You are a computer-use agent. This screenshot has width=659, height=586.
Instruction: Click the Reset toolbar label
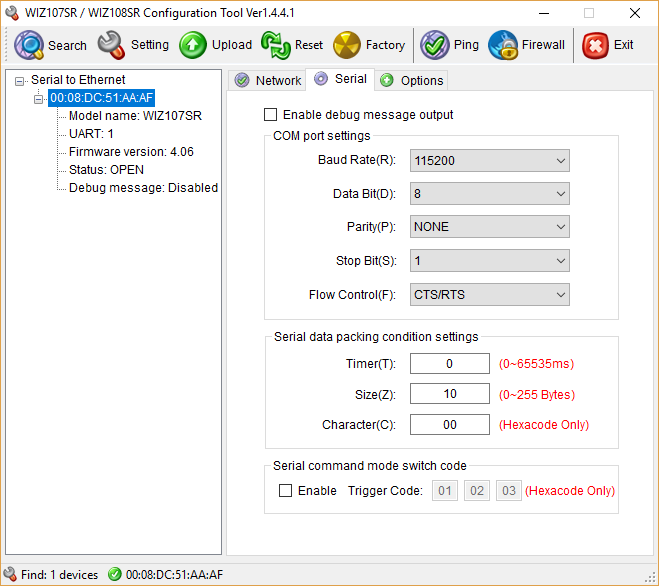309,45
